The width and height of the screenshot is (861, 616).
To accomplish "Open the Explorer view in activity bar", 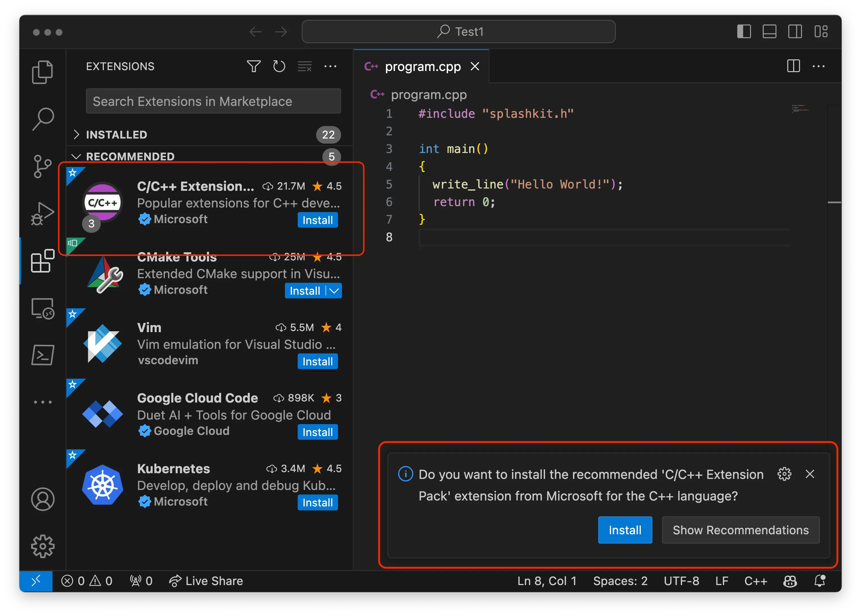I will (43, 72).
